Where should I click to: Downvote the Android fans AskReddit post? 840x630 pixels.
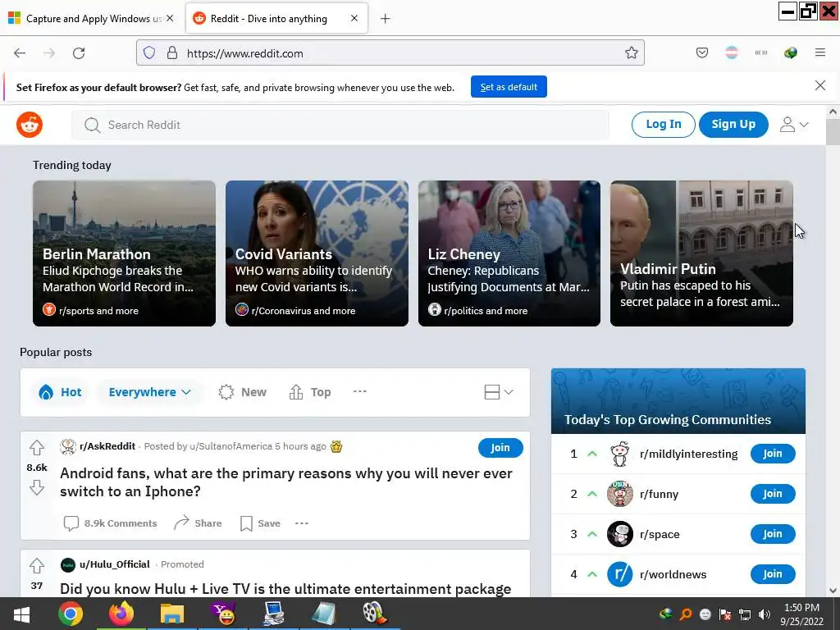coord(37,487)
